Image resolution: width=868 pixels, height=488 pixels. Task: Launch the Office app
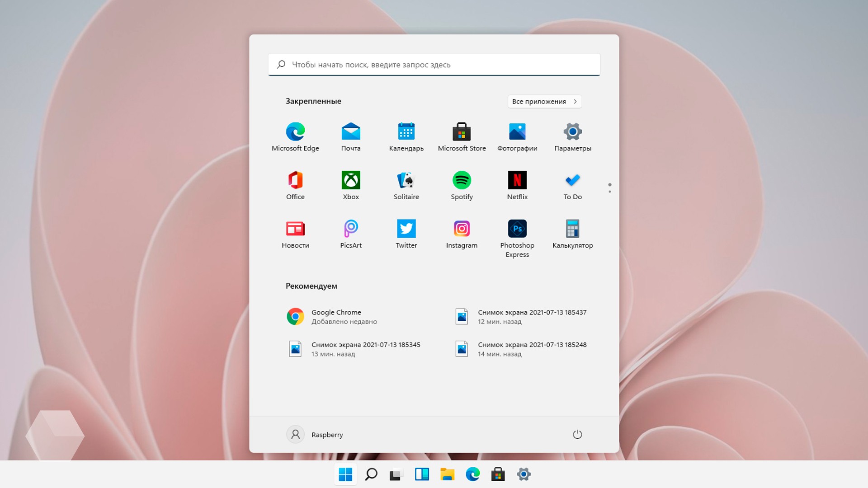(295, 186)
